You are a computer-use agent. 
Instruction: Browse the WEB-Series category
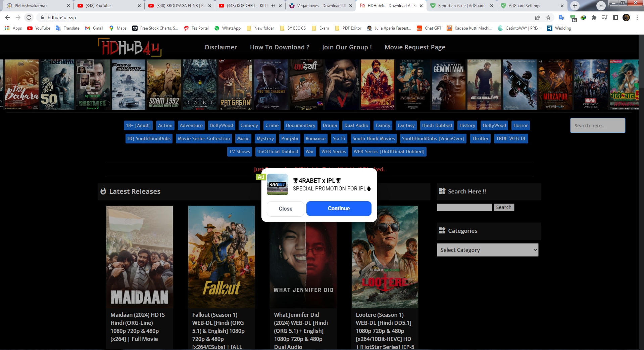pyautogui.click(x=334, y=151)
